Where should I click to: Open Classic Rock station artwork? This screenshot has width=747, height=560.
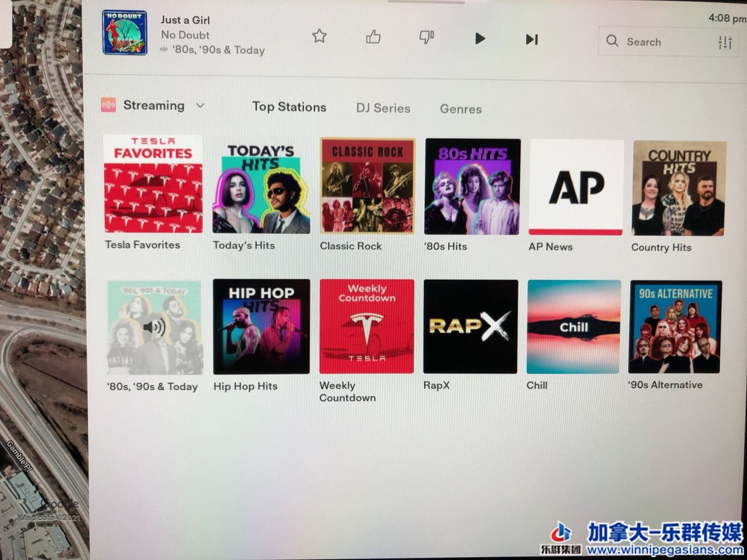pyautogui.click(x=367, y=186)
